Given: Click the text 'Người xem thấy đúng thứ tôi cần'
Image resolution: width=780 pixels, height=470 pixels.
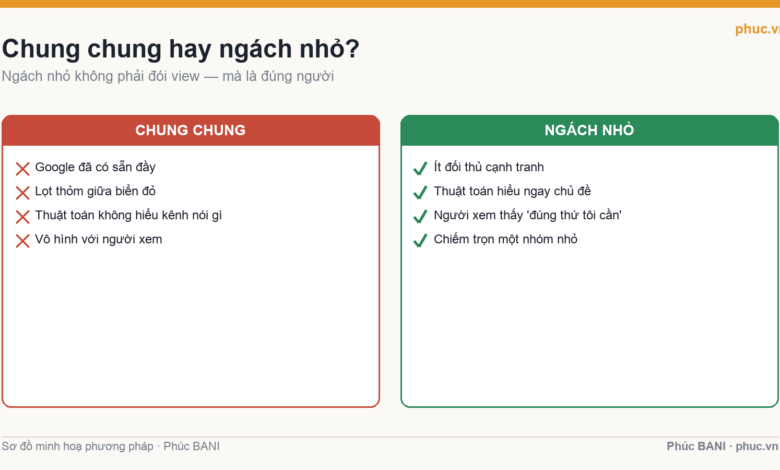Looking at the screenshot, I should click(527, 215).
